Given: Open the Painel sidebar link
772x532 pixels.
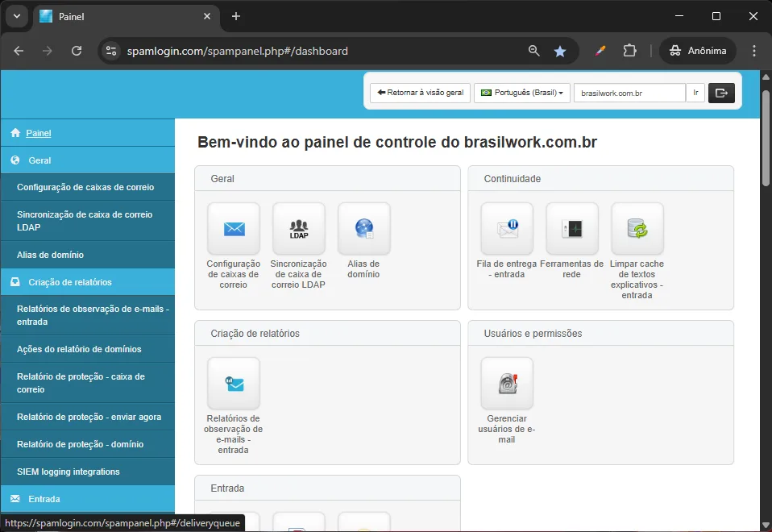Looking at the screenshot, I should [x=39, y=133].
